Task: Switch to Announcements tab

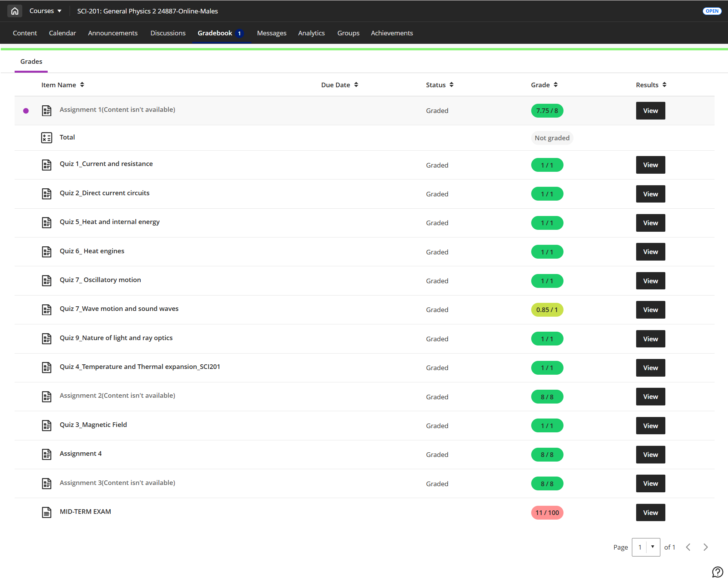Action: tap(113, 33)
